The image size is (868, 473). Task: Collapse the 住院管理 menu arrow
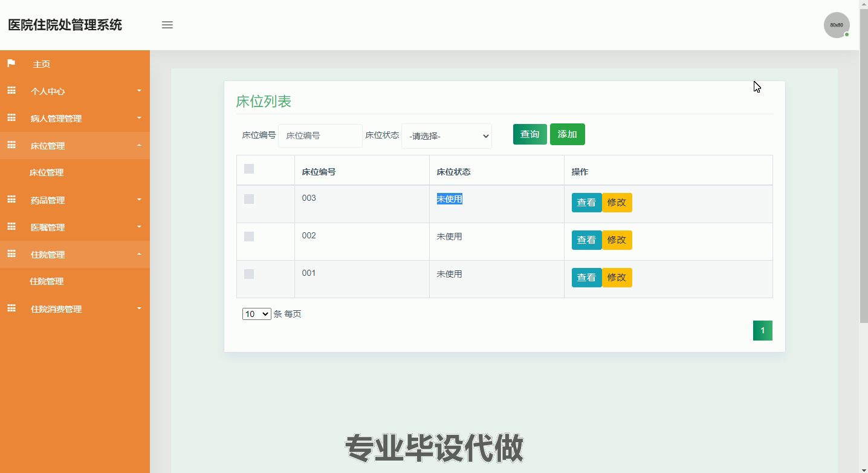pyautogui.click(x=139, y=254)
